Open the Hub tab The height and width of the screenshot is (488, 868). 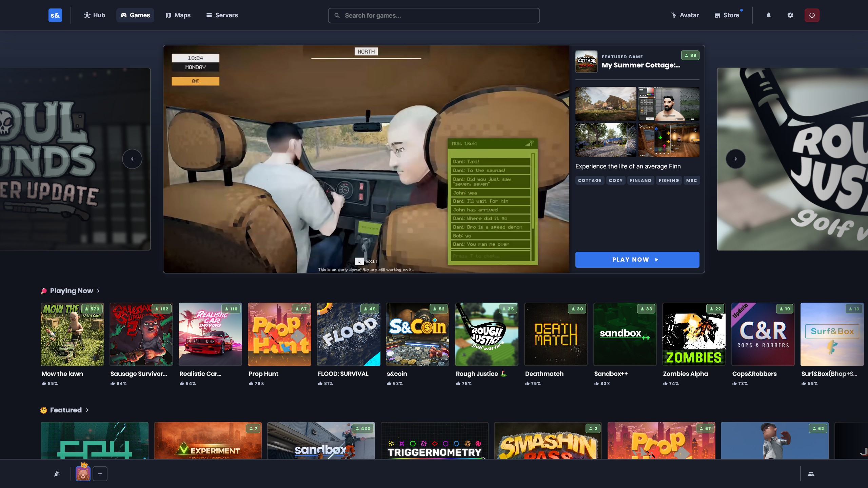(x=94, y=15)
